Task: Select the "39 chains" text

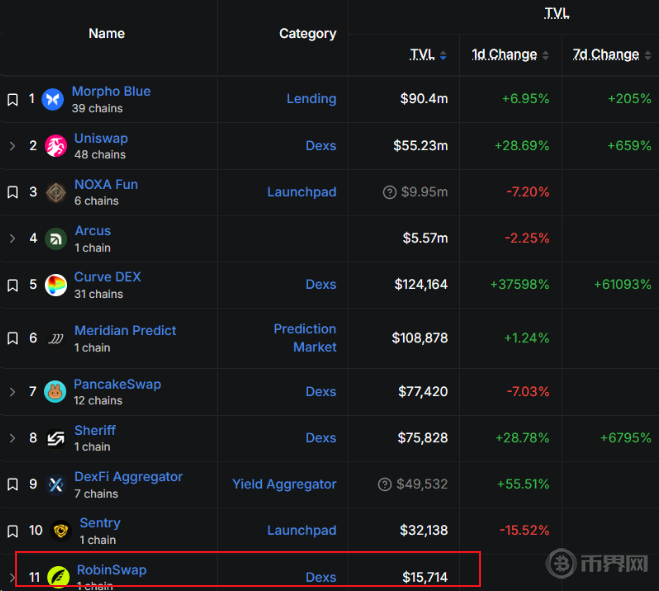Action: point(97,108)
